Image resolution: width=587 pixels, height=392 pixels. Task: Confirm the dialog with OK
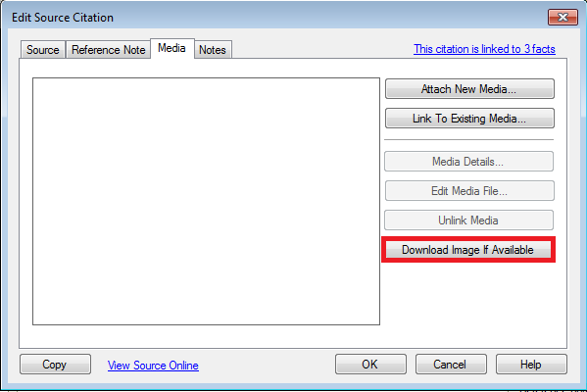pos(370,365)
